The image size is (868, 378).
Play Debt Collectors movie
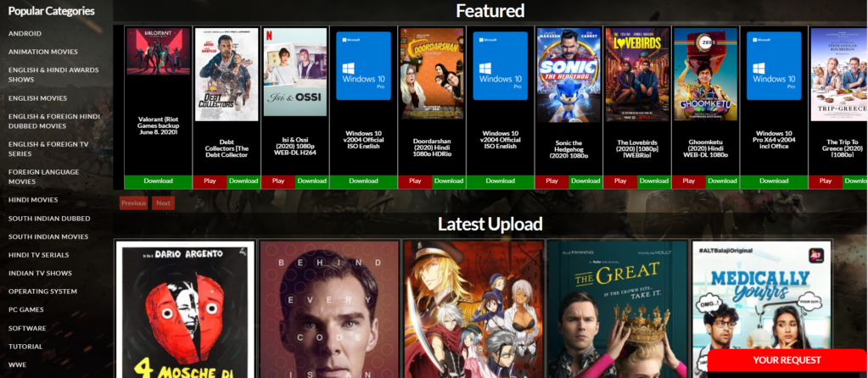tap(210, 181)
